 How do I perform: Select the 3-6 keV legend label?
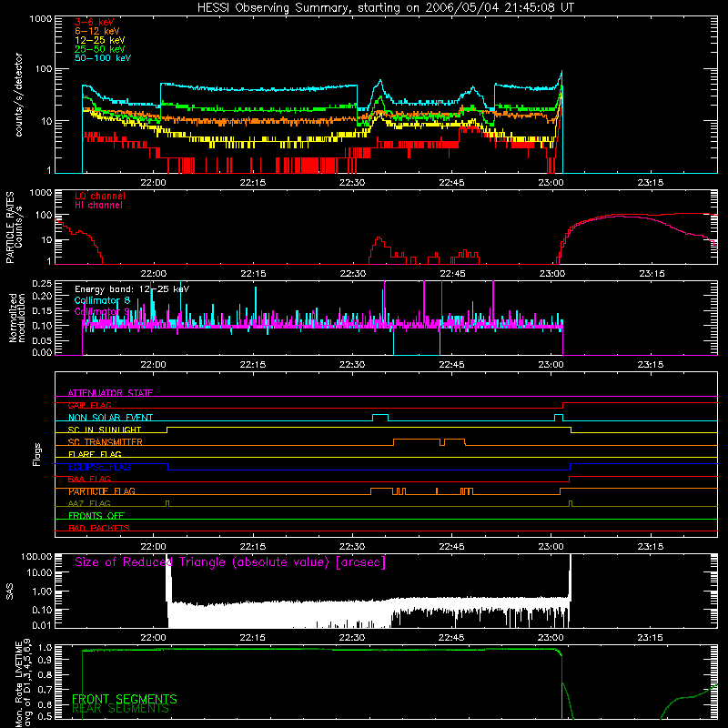point(95,22)
